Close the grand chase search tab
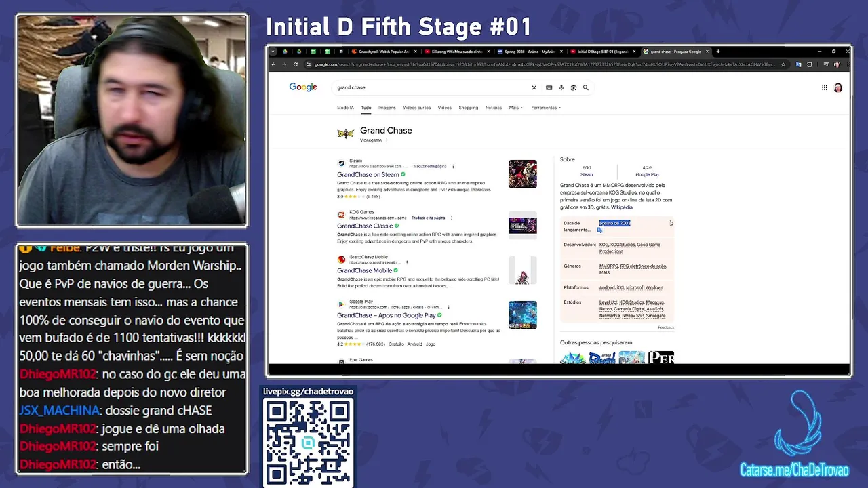The image size is (868, 488). pyautogui.click(x=707, y=52)
